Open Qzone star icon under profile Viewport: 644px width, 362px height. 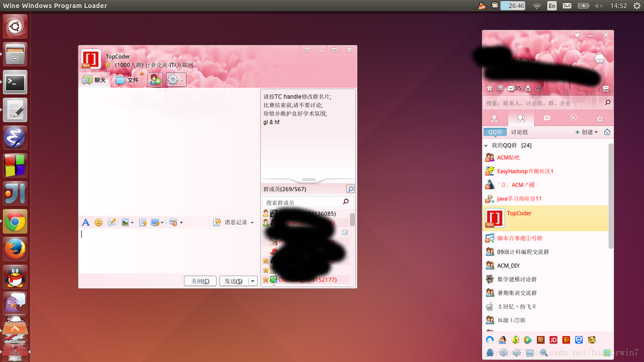pyautogui.click(x=489, y=88)
